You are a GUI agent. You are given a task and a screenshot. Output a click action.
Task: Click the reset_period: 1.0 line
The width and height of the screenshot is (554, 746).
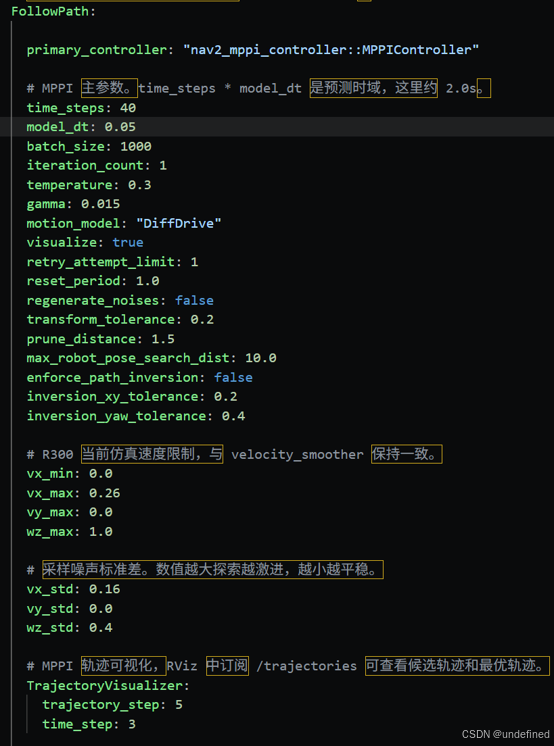(x=93, y=281)
